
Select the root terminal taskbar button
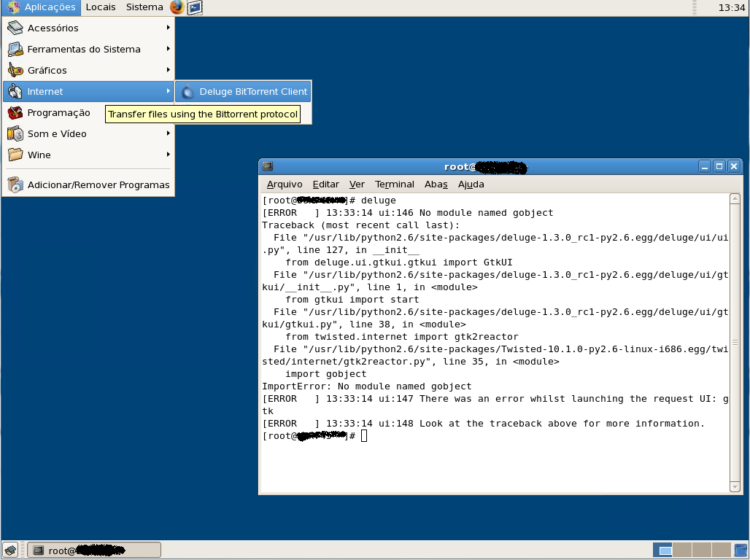click(x=93, y=550)
